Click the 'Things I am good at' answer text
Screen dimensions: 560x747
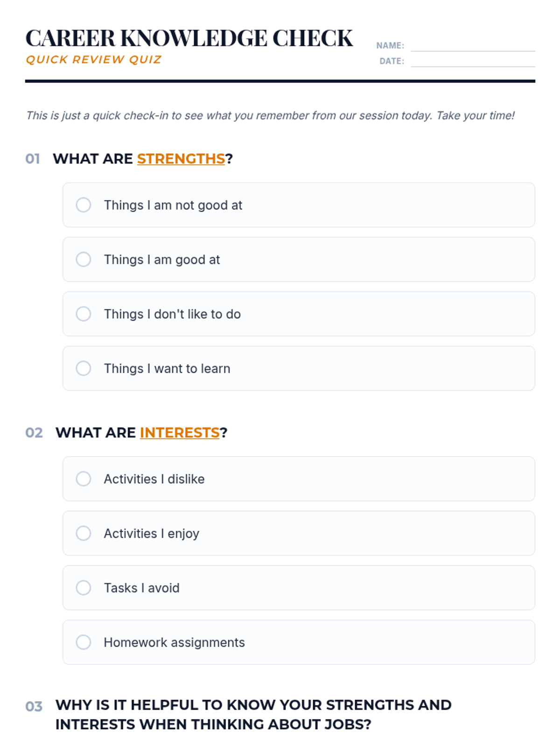[x=161, y=260]
